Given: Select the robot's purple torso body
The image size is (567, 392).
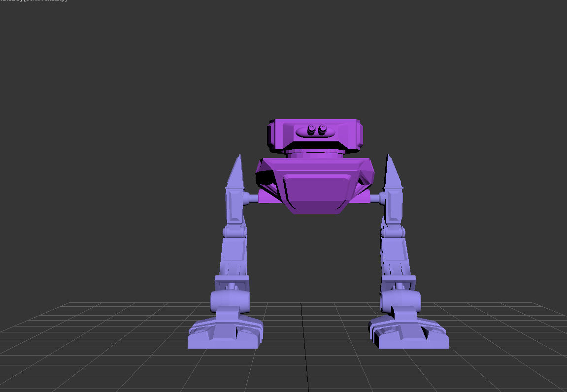Looking at the screenshot, I should coord(315,186).
